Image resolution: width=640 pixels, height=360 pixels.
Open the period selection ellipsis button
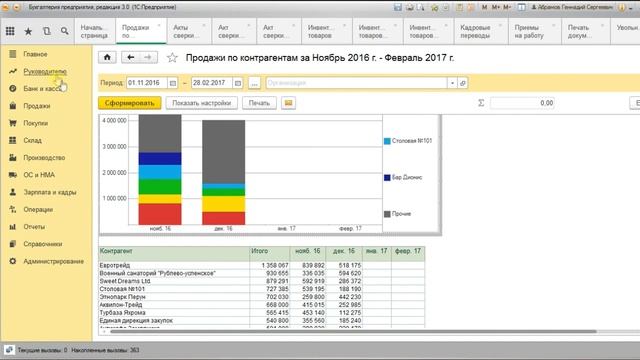tap(254, 83)
